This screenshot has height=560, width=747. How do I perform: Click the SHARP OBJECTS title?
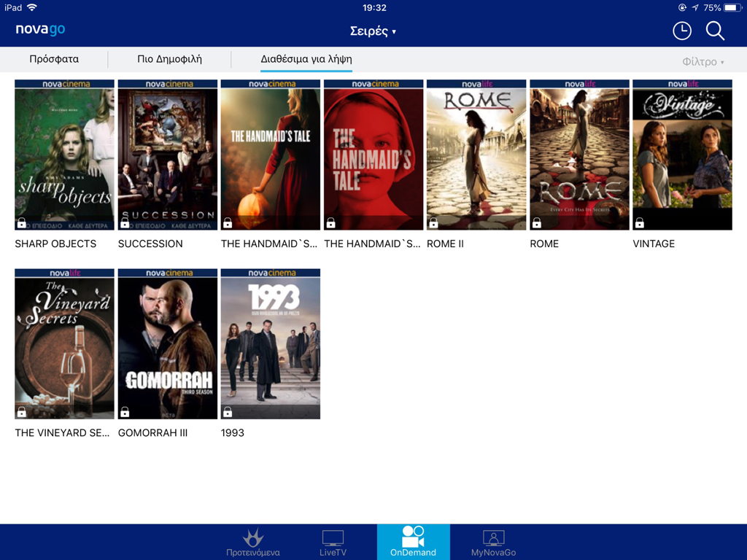coord(55,244)
